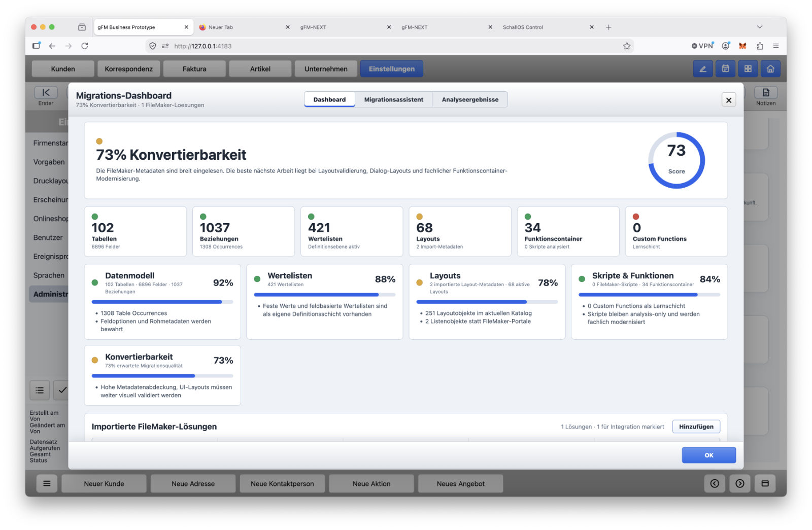
Task: Go to next record arrow icon
Action: [x=739, y=484]
